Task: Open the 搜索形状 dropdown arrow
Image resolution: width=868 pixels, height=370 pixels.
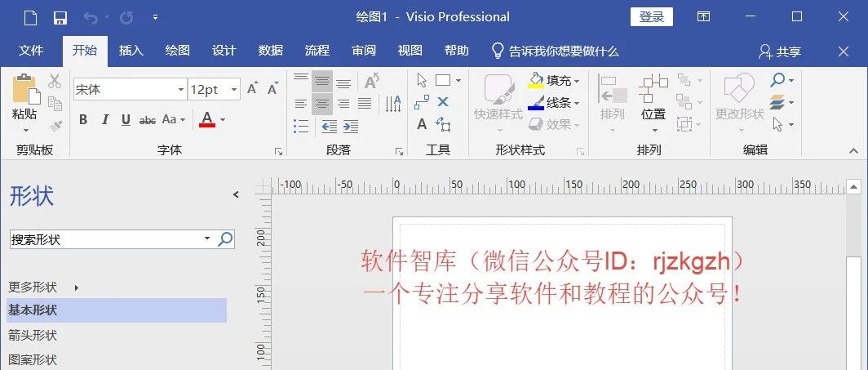Action: tap(207, 238)
